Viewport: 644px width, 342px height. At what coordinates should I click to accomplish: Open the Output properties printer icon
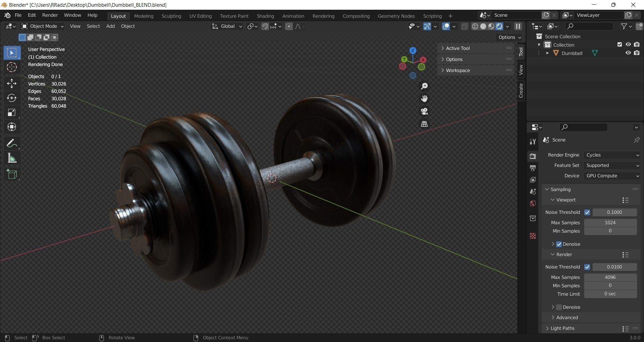coord(533,168)
